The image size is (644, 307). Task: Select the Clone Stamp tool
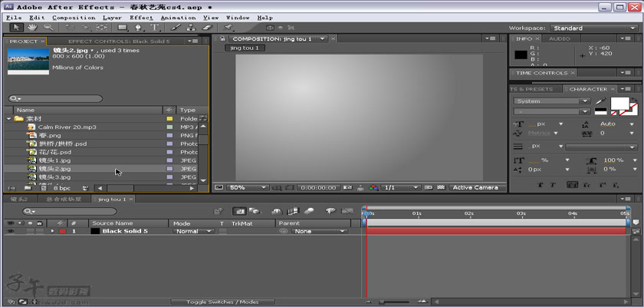[191, 28]
